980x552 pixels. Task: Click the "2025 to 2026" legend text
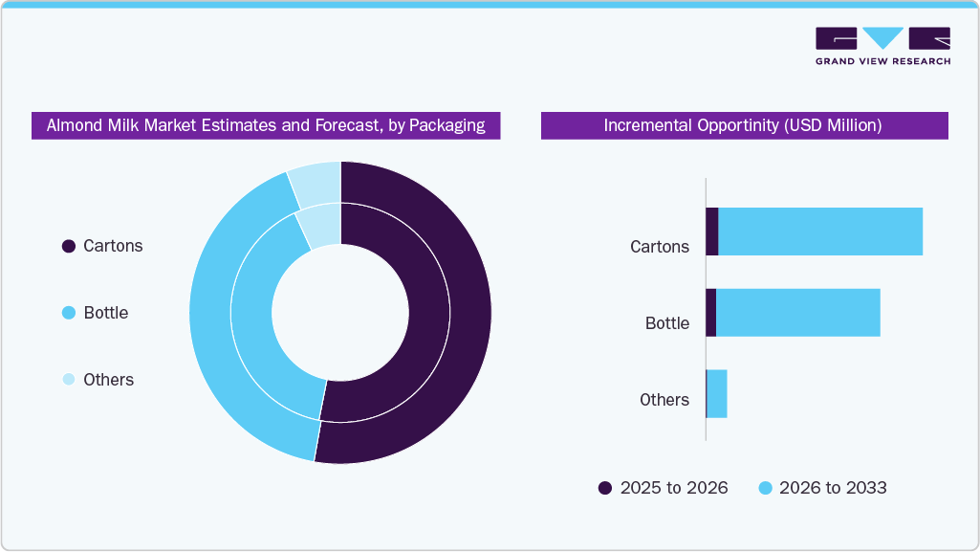point(674,488)
